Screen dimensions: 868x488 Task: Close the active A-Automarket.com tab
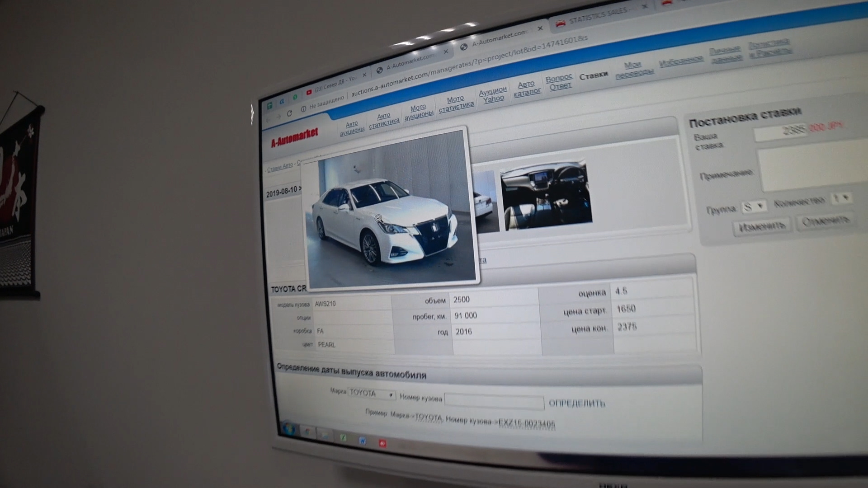(540, 28)
